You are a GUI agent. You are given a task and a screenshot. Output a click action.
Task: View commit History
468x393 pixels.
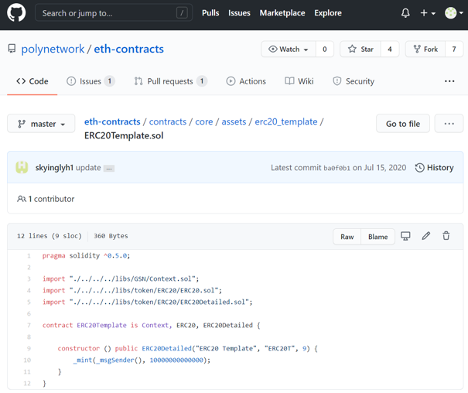434,168
